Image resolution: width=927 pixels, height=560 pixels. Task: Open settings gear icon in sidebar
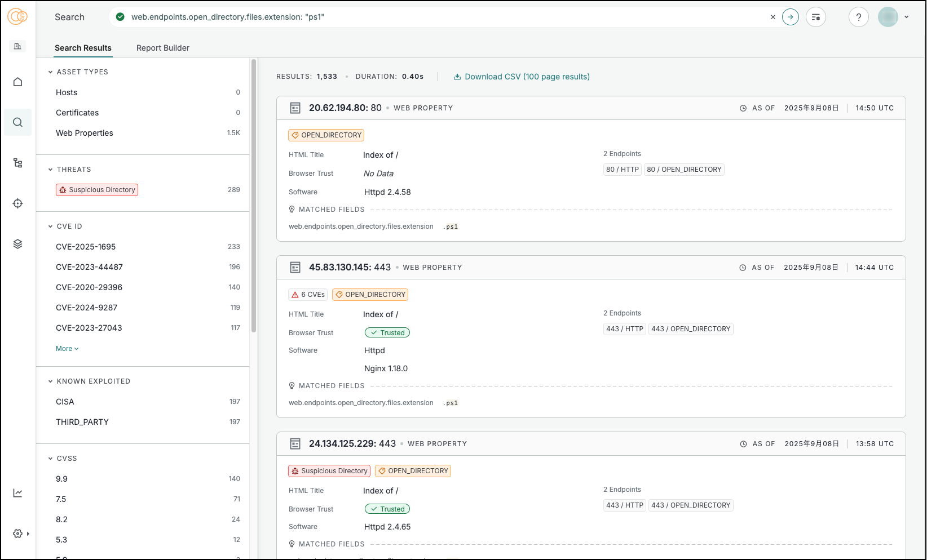pos(17,534)
